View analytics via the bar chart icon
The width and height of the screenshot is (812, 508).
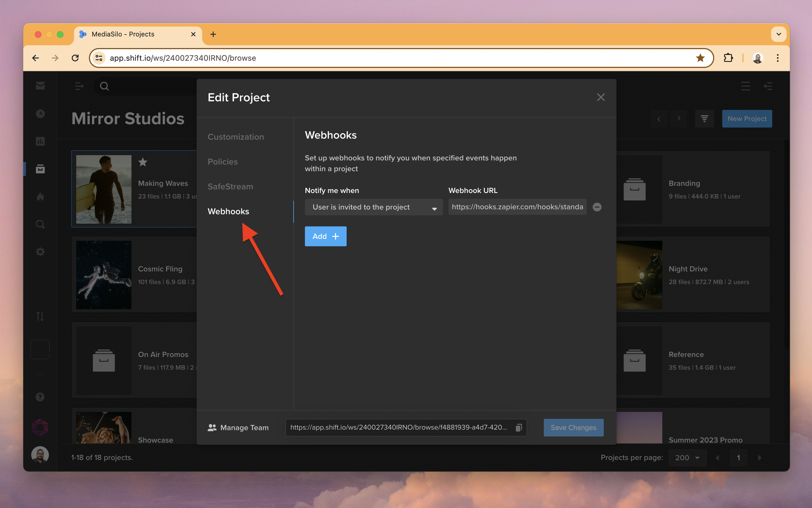40,141
